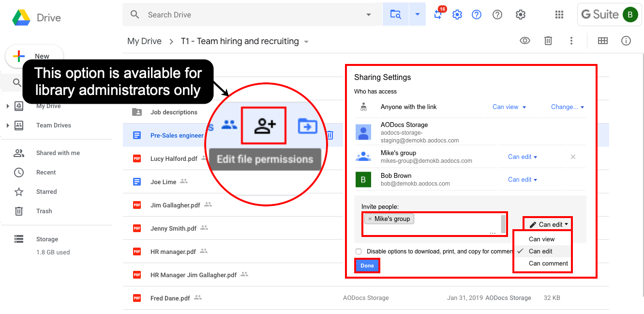Remove Mike's group from access list
The image size is (644, 314).
(573, 157)
